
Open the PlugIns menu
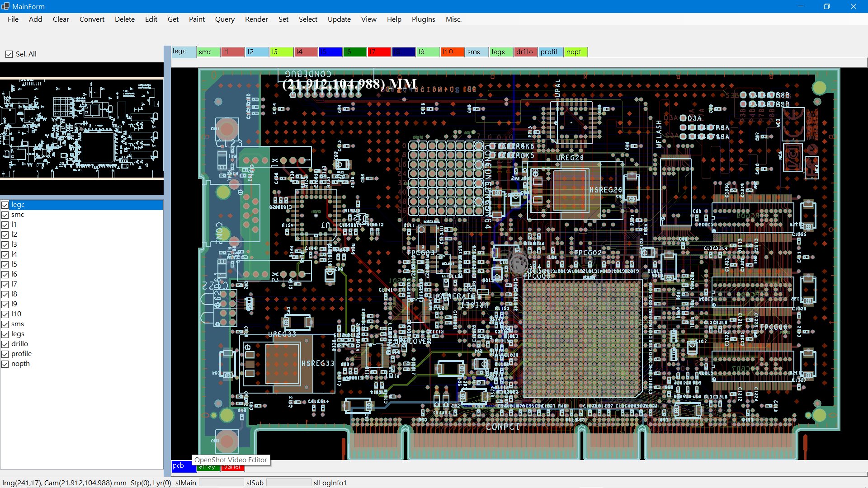[x=423, y=19]
